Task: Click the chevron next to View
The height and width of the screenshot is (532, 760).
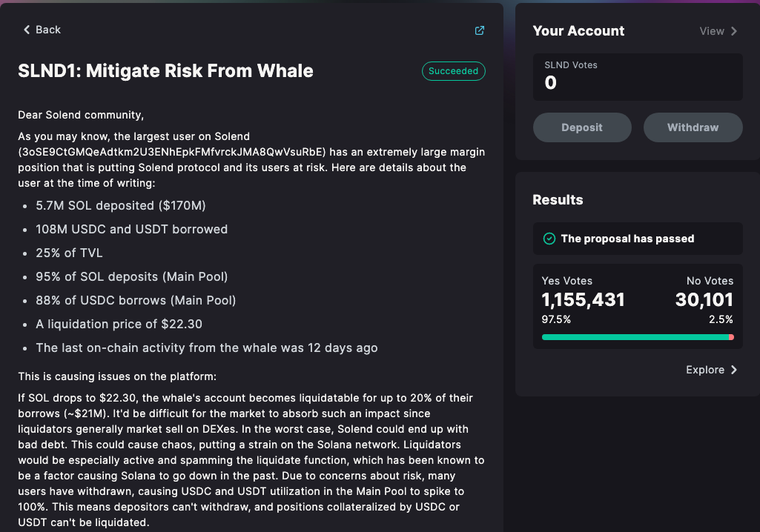Action: 734,31
